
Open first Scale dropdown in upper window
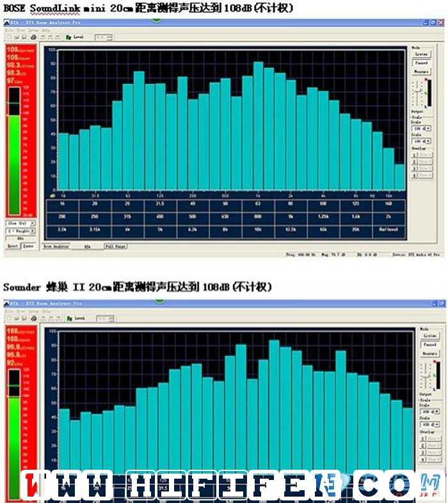point(421,129)
